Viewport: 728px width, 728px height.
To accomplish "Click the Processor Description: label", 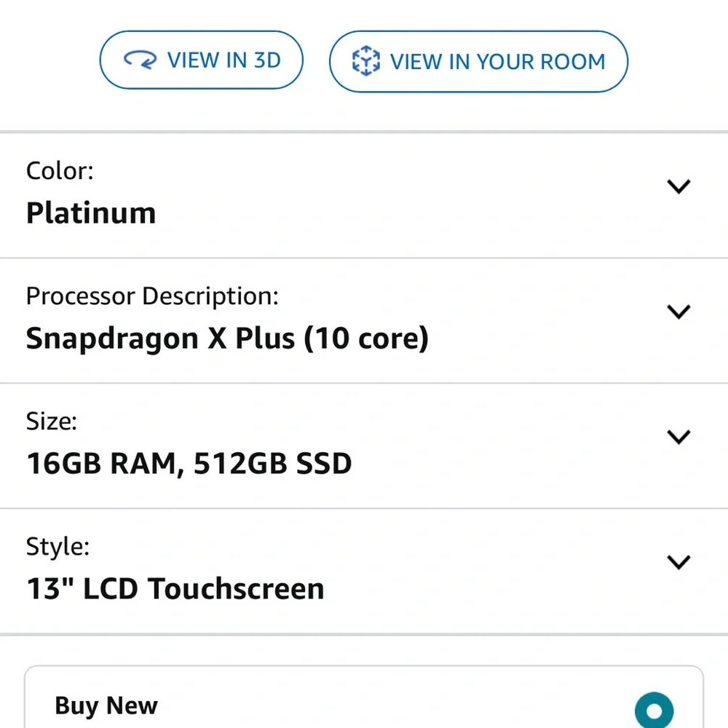I will tap(152, 297).
